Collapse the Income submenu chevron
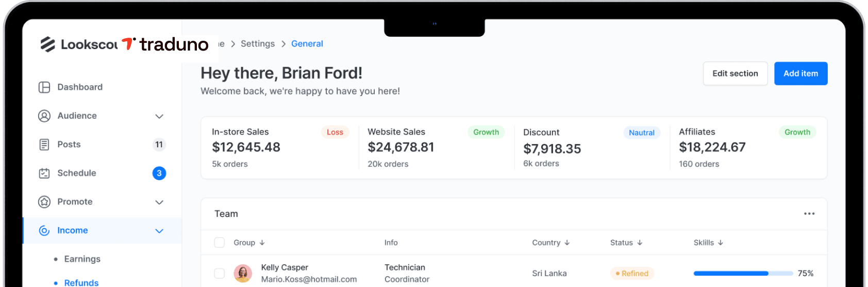The height and width of the screenshot is (287, 868). (x=159, y=231)
